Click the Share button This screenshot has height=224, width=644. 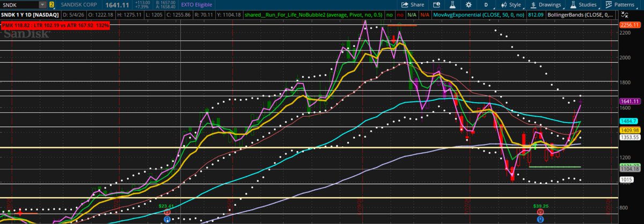pos(413,5)
